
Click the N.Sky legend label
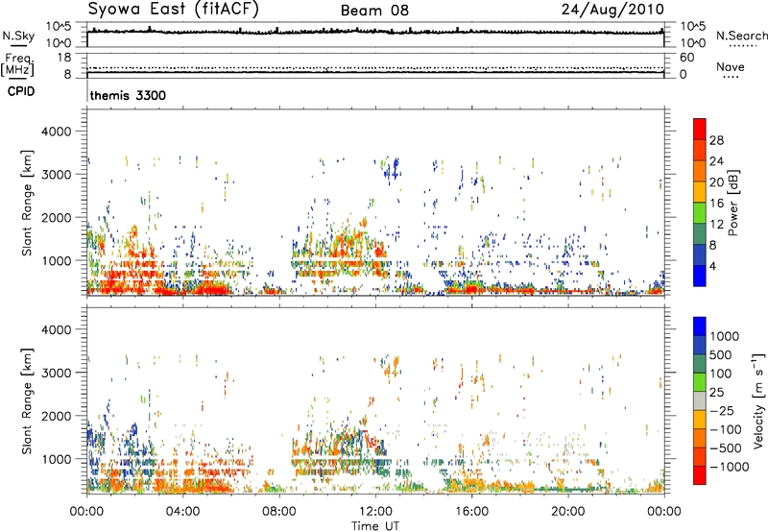18,36
